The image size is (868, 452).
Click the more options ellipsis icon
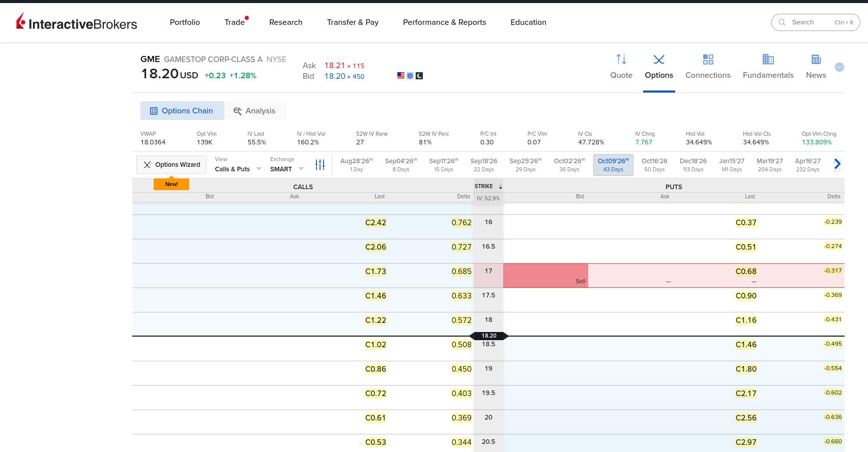click(840, 67)
